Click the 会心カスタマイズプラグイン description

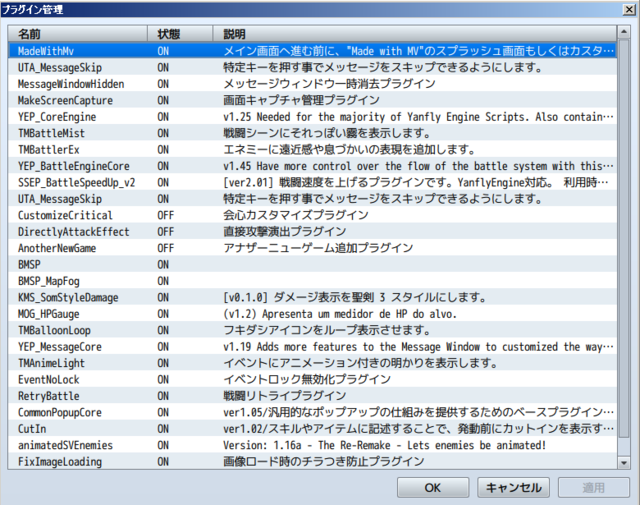[296, 215]
